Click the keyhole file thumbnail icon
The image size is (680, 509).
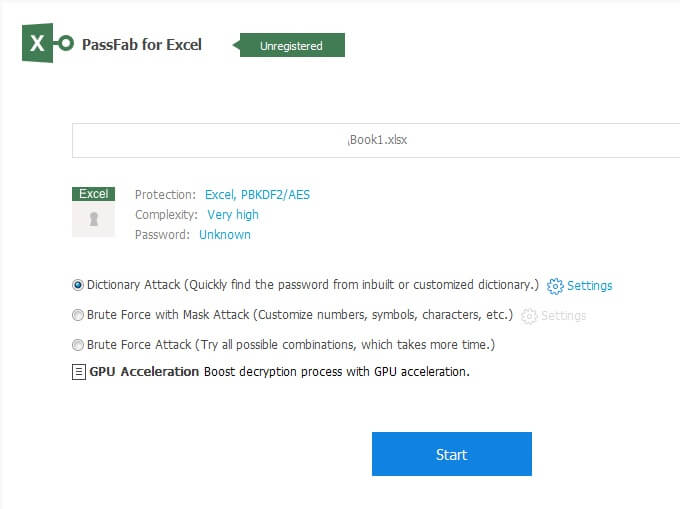[94, 219]
